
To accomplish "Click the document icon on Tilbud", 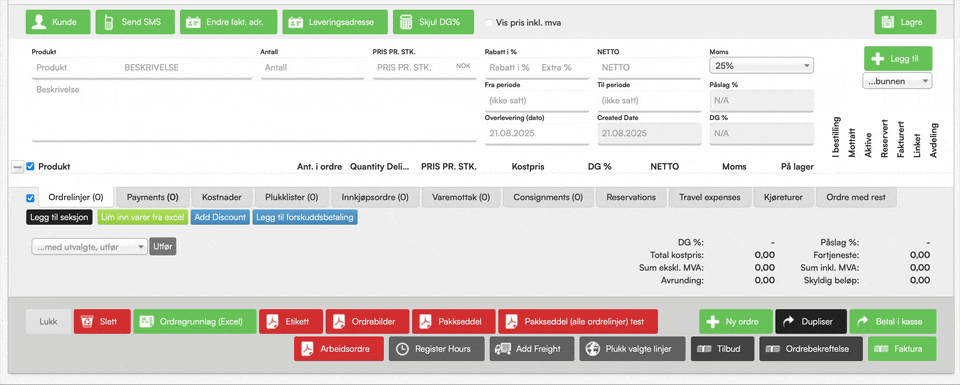I will pyautogui.click(x=703, y=349).
